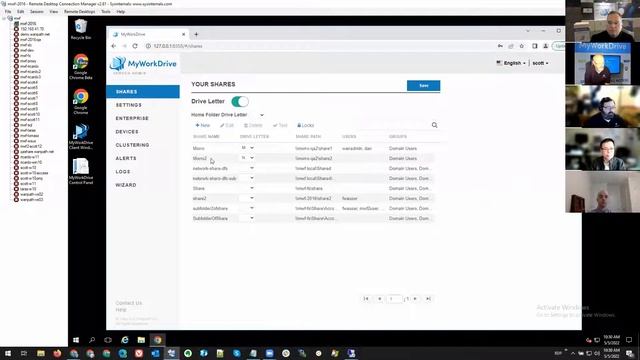This screenshot has height=360, width=640.
Task: Open a new browser tab
Action: tap(196, 34)
